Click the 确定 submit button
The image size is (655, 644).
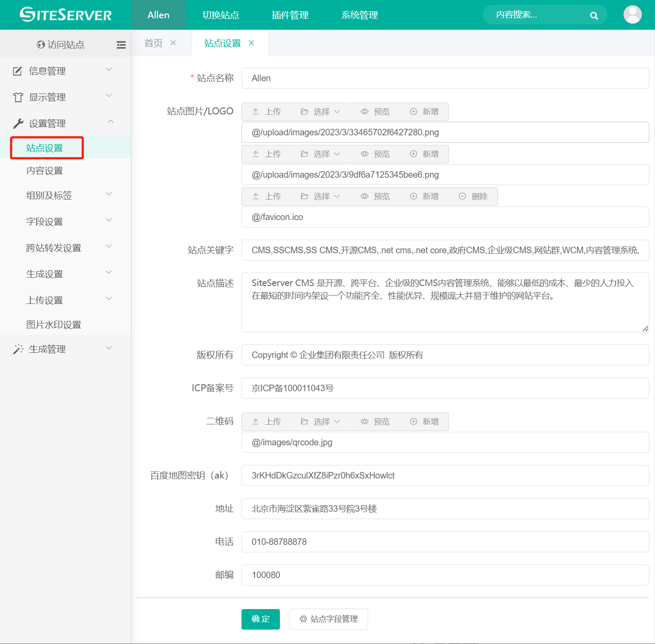(x=260, y=619)
